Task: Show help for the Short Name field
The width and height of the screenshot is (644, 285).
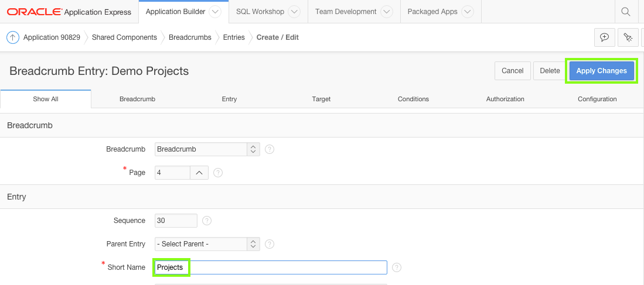Action: pyautogui.click(x=397, y=267)
